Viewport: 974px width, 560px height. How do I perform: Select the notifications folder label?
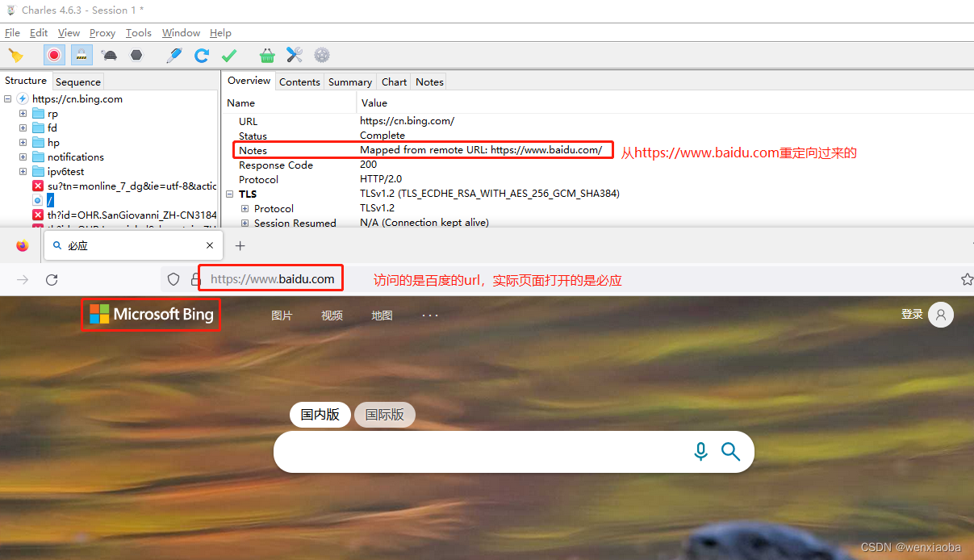[x=76, y=157]
